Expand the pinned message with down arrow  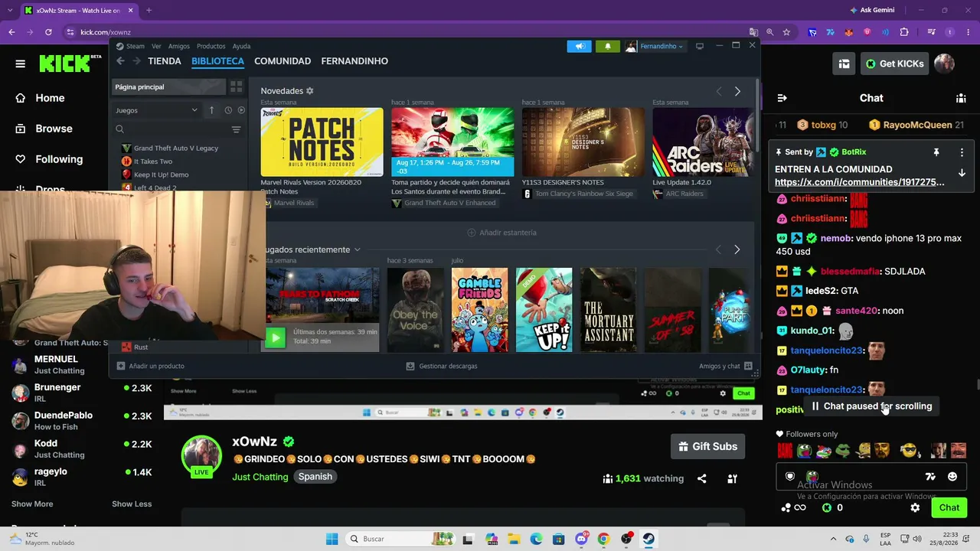click(x=962, y=173)
